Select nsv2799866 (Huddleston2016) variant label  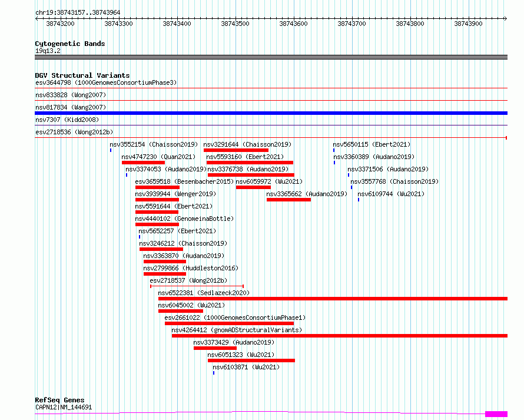pyautogui.click(x=191, y=268)
